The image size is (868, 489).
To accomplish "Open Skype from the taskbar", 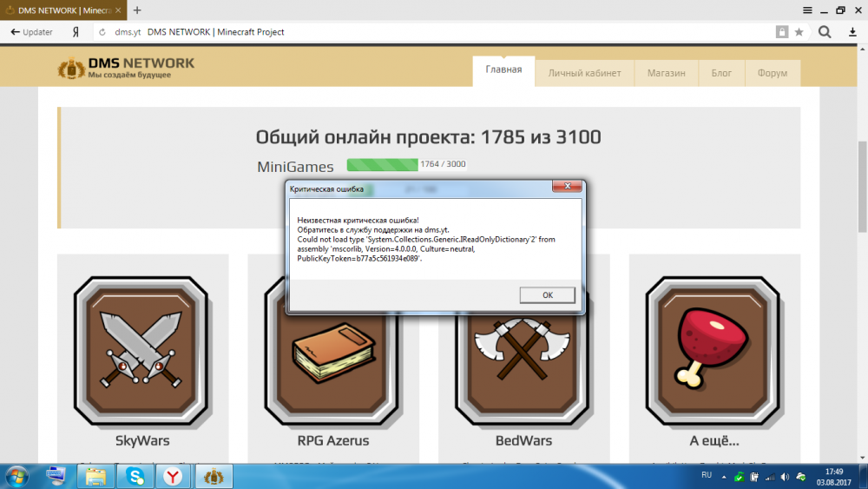I will click(x=135, y=475).
